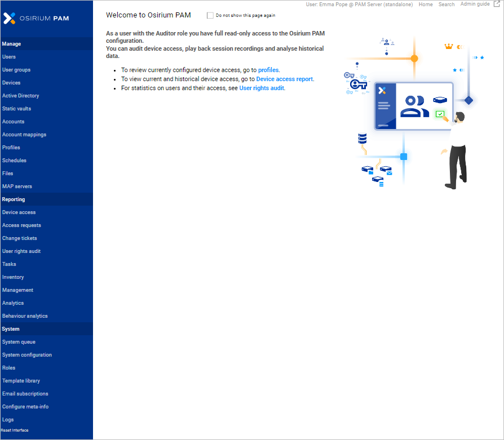Go to Home in the top bar
The height and width of the screenshot is (440, 504).
(x=426, y=4)
